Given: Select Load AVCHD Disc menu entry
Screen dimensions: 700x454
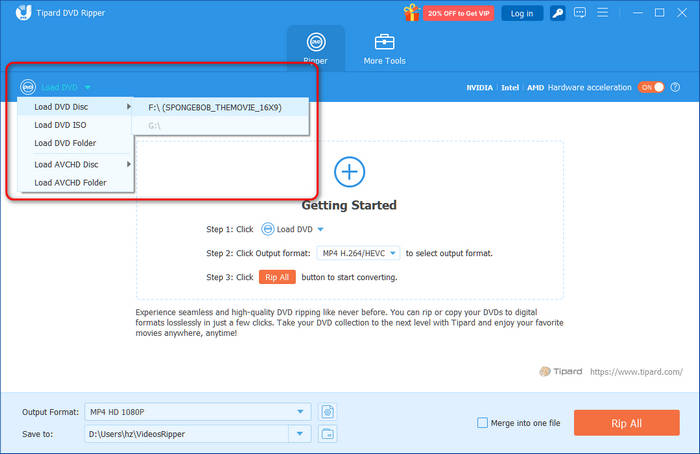Looking at the screenshot, I should click(x=75, y=164).
